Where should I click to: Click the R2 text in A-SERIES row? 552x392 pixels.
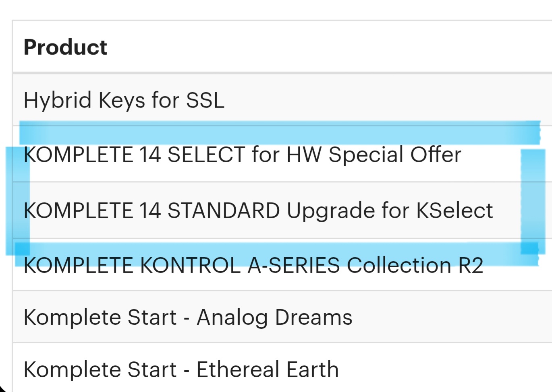pos(471,265)
